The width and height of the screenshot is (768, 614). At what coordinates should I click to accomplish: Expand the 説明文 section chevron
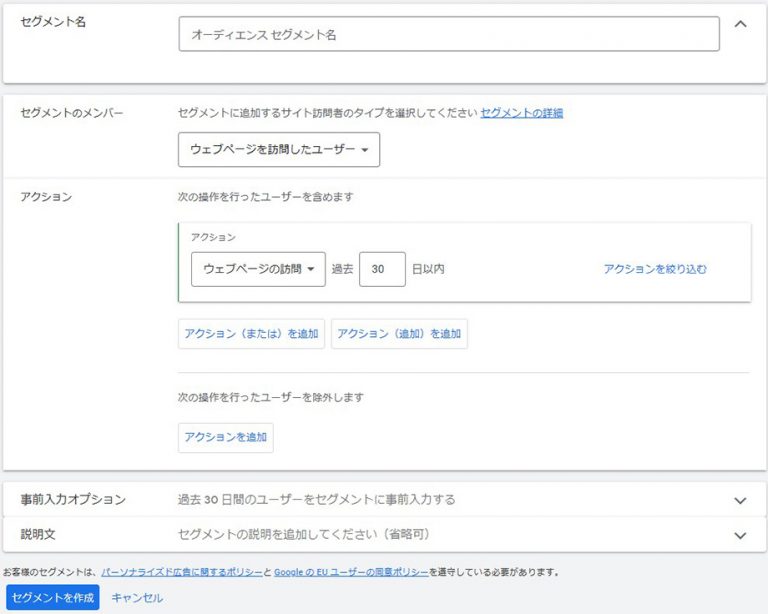tap(740, 535)
